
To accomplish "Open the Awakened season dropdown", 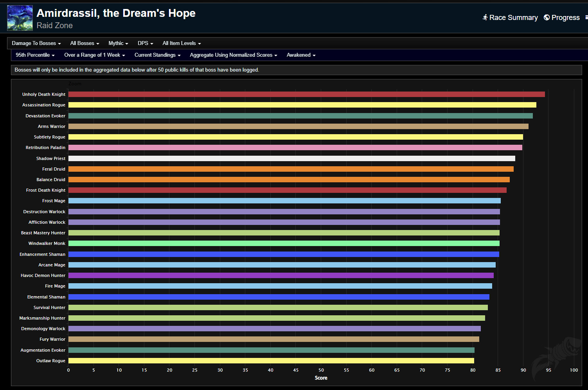I will tap(301, 55).
